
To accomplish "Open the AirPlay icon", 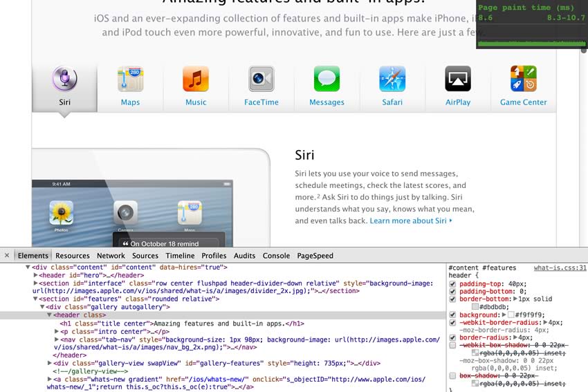I will [458, 79].
